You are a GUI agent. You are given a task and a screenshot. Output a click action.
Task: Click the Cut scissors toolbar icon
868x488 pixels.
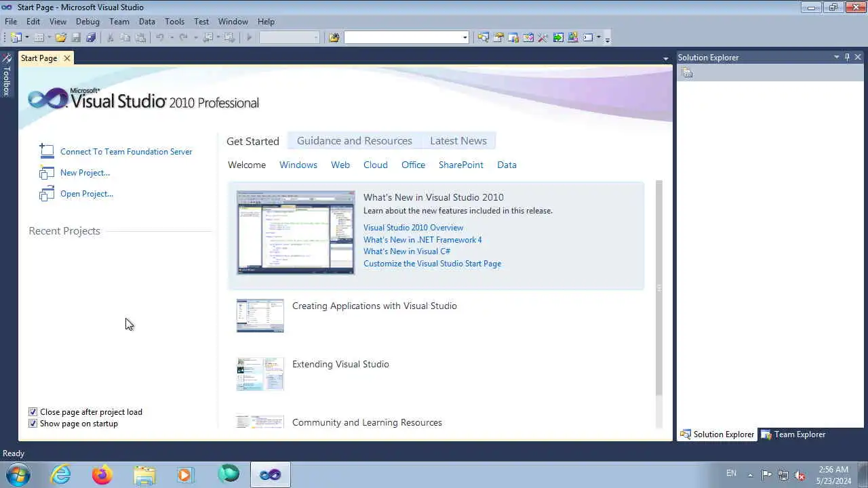[111, 38]
